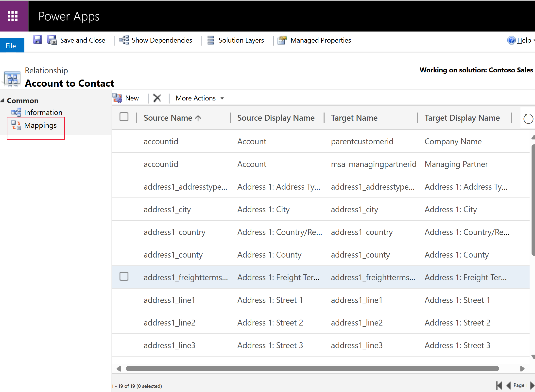Select the Information menu item

point(43,112)
